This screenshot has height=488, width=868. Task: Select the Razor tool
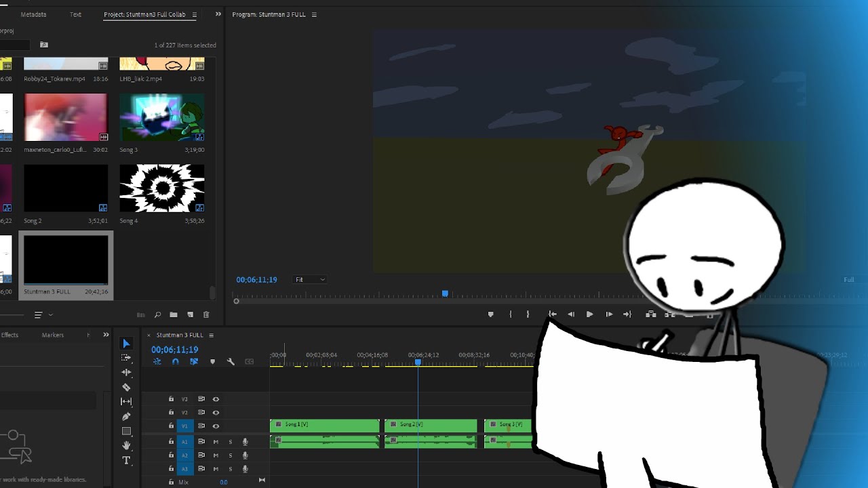coord(126,387)
